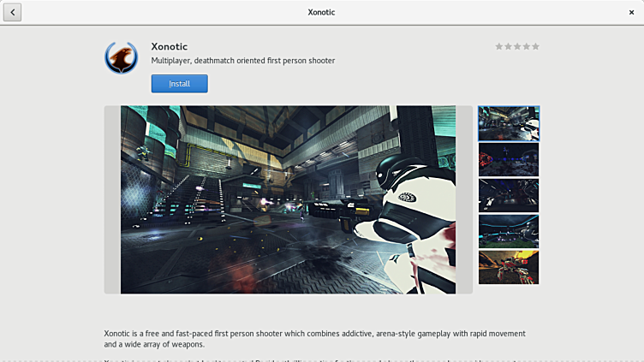
Task: Show the second screenshot thumbnail with red glow
Action: 509,159
